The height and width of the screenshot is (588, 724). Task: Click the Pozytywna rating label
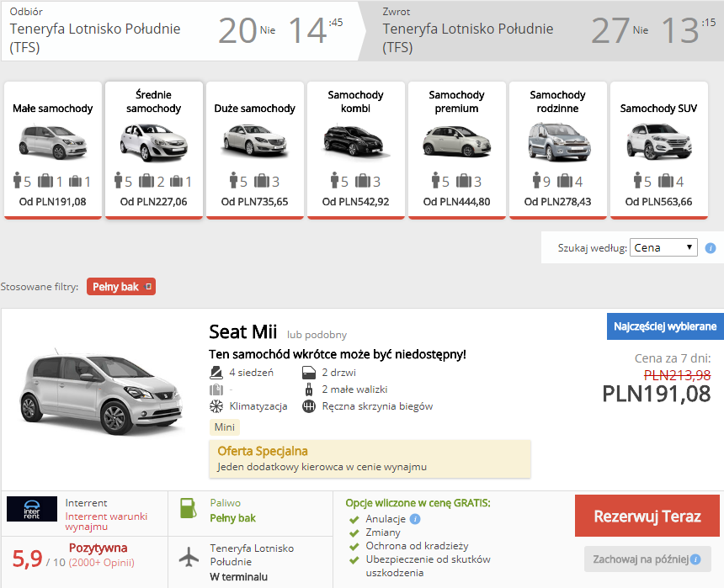(x=98, y=548)
